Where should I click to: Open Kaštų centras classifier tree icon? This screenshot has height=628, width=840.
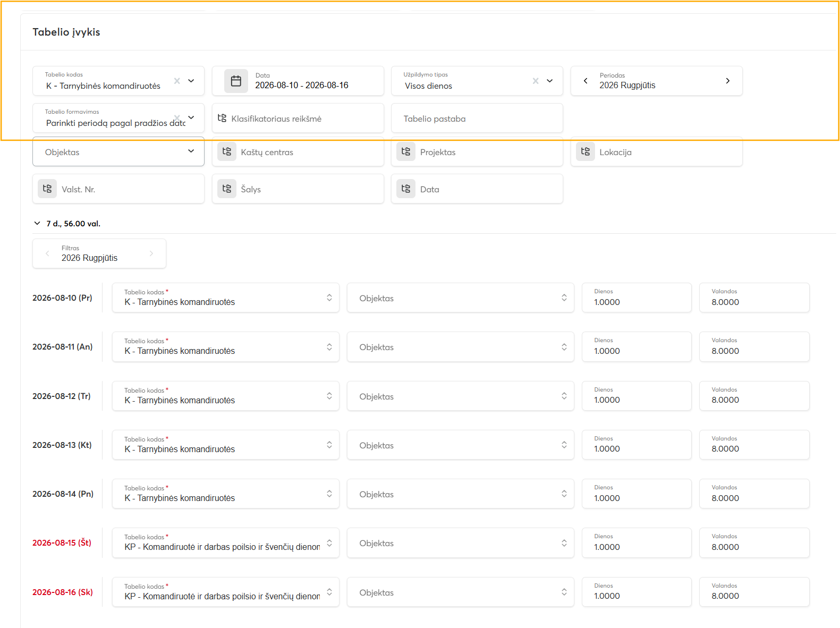tap(227, 151)
